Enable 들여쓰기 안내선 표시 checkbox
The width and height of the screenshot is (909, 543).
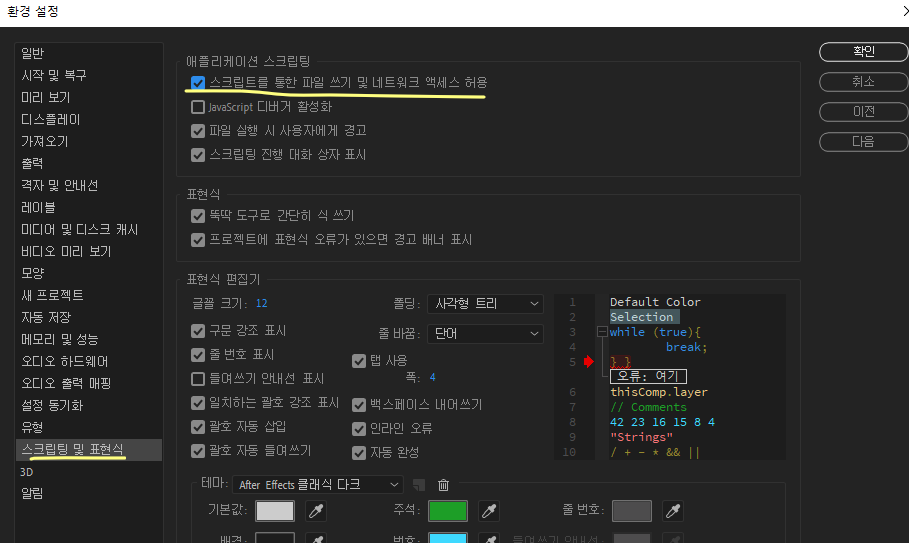pyautogui.click(x=198, y=379)
